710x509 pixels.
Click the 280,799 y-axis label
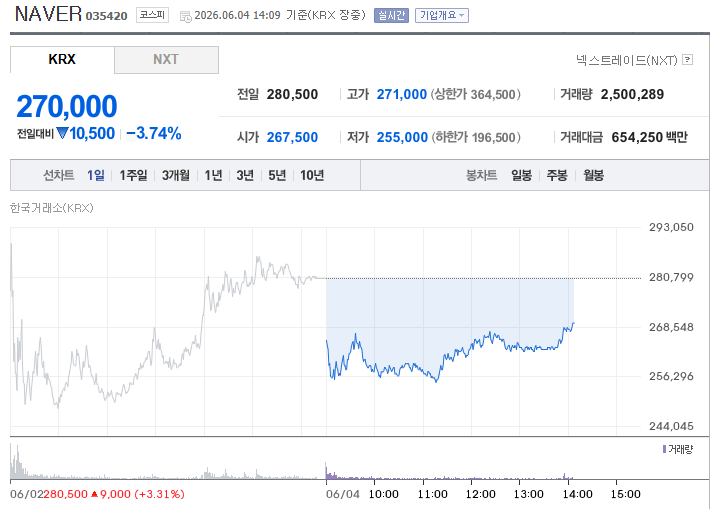pos(671,277)
